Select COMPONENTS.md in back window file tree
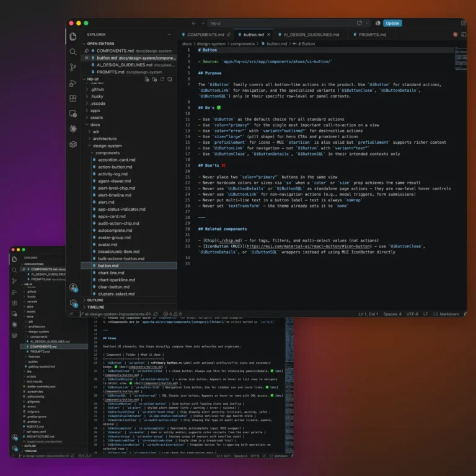The width and height of the screenshot is (476, 476). click(x=43, y=346)
